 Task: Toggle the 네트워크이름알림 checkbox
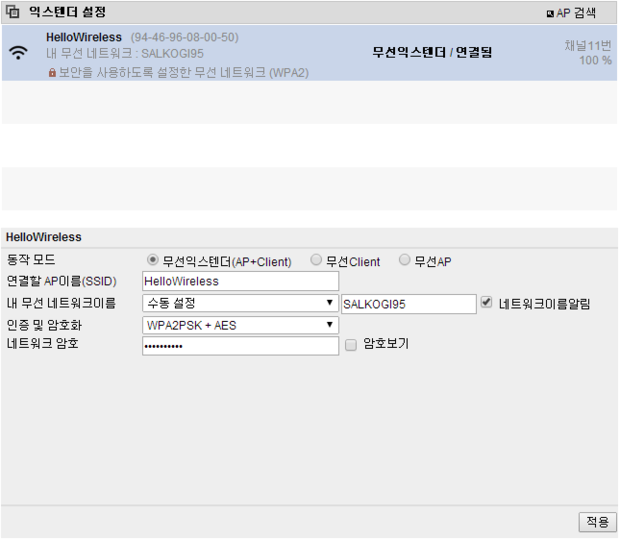click(486, 302)
